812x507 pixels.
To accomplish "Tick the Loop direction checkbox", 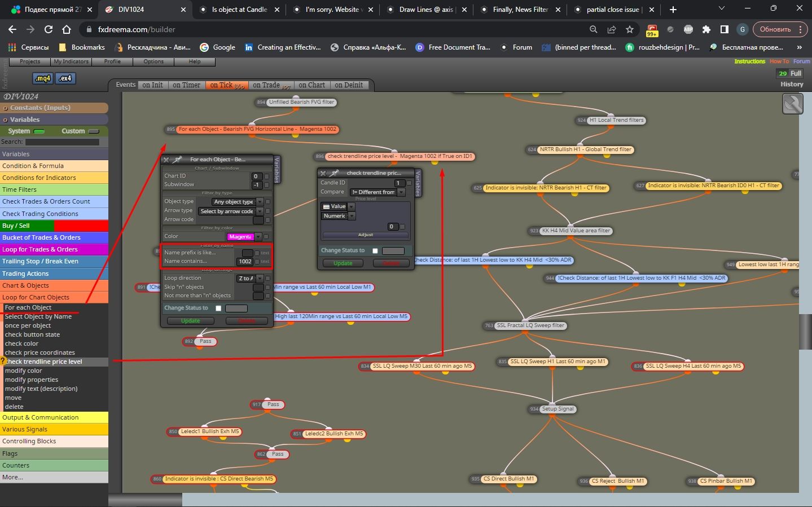I will pos(267,278).
